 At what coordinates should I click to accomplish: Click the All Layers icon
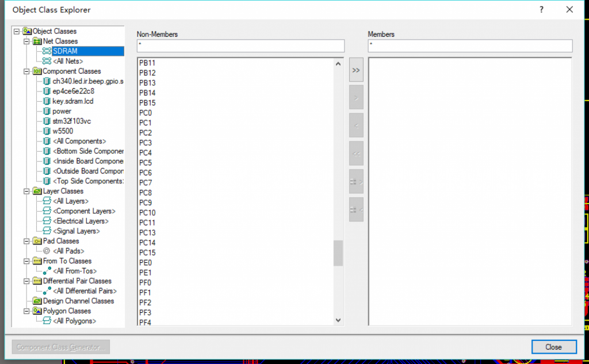click(47, 201)
